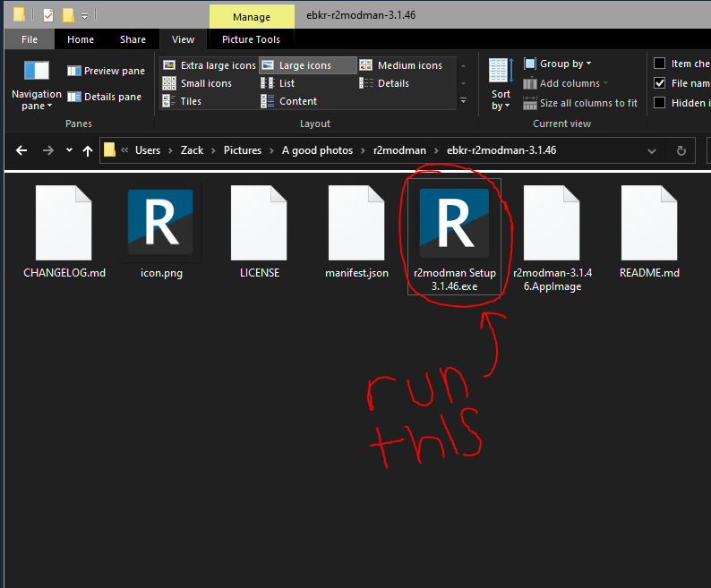Click Properties quick access toolbar icon
Viewport: 711px width, 588px height.
[x=48, y=15]
